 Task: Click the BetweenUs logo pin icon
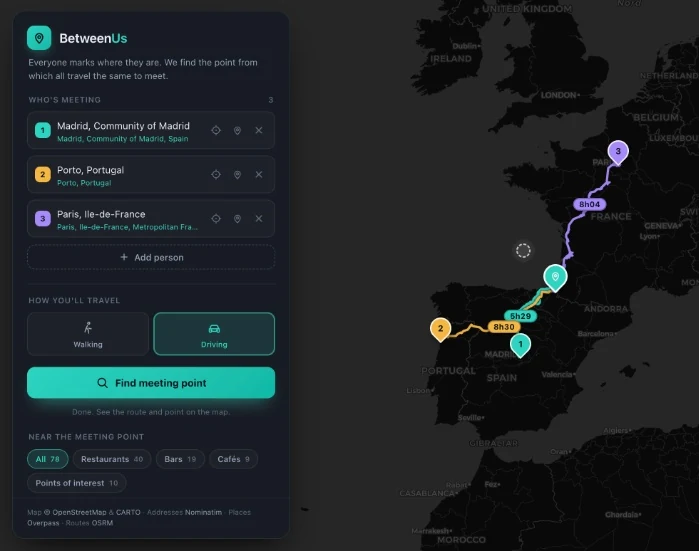click(x=39, y=38)
